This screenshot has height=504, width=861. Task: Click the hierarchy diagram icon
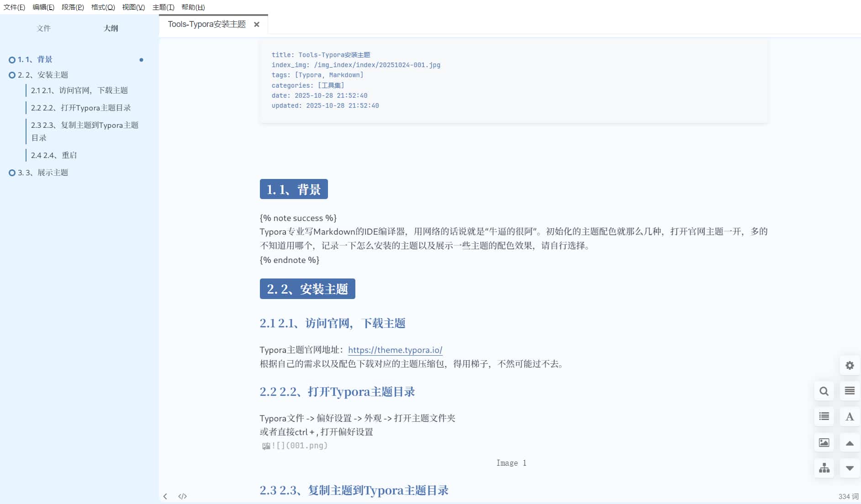[x=824, y=468]
